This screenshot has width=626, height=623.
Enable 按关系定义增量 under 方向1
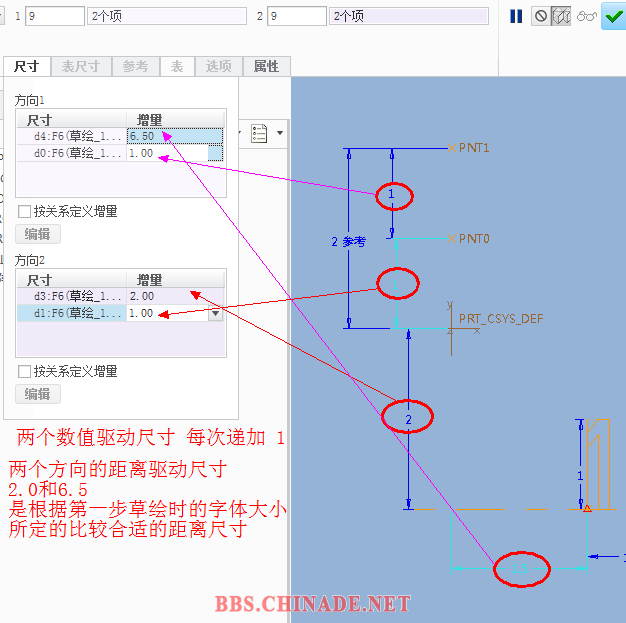click(24, 211)
